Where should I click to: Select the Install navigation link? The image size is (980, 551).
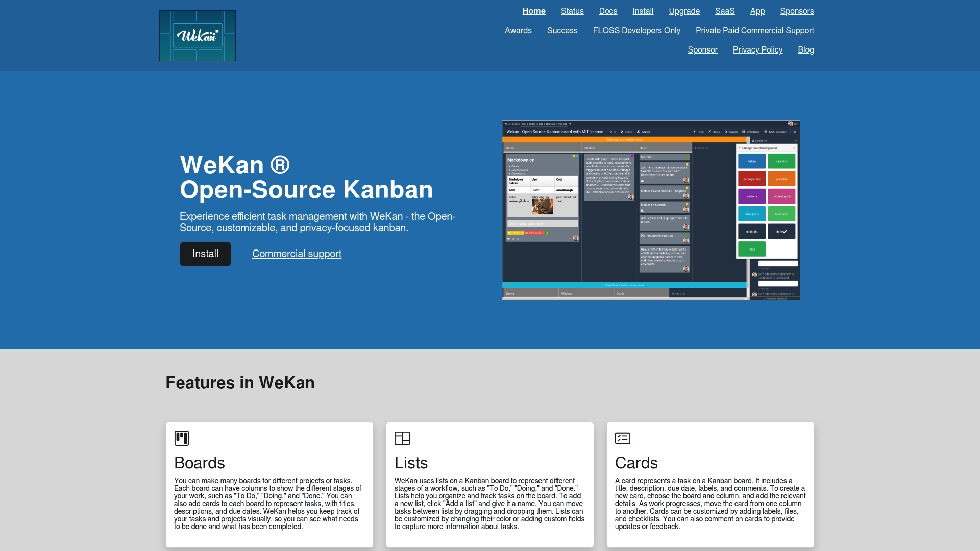[x=643, y=11]
